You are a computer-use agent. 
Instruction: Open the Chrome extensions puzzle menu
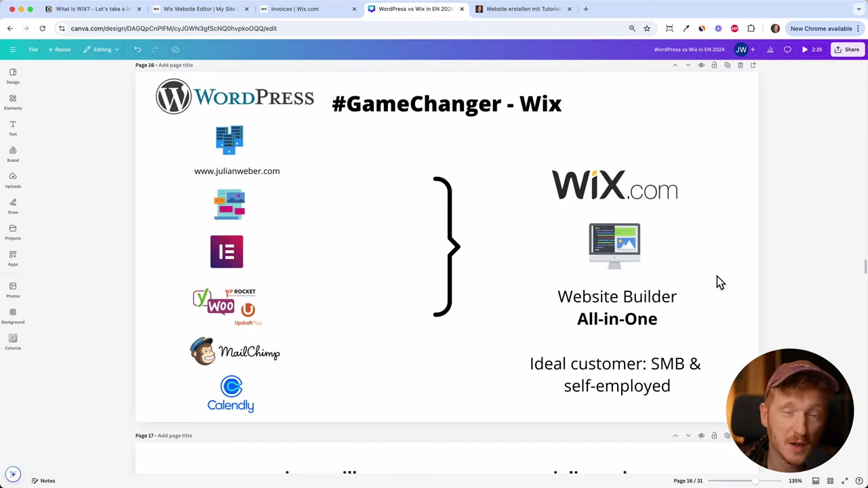pos(751,28)
